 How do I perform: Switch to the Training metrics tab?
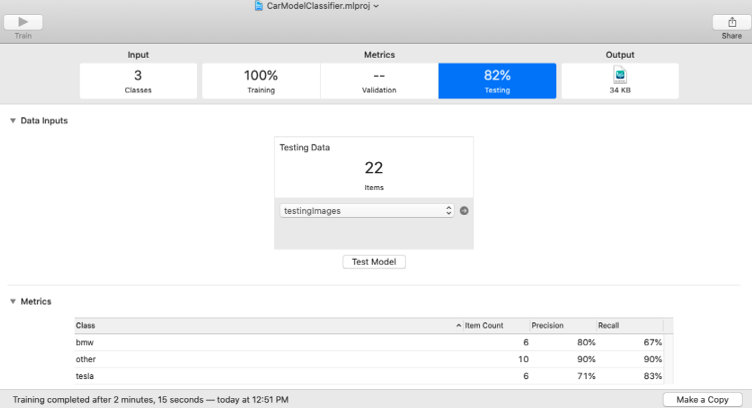click(x=261, y=81)
